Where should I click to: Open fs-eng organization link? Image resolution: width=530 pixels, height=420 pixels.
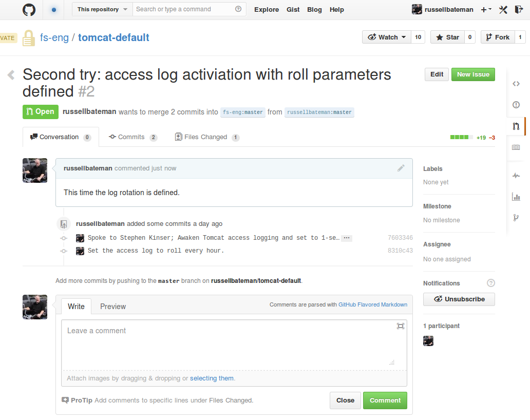click(x=54, y=37)
